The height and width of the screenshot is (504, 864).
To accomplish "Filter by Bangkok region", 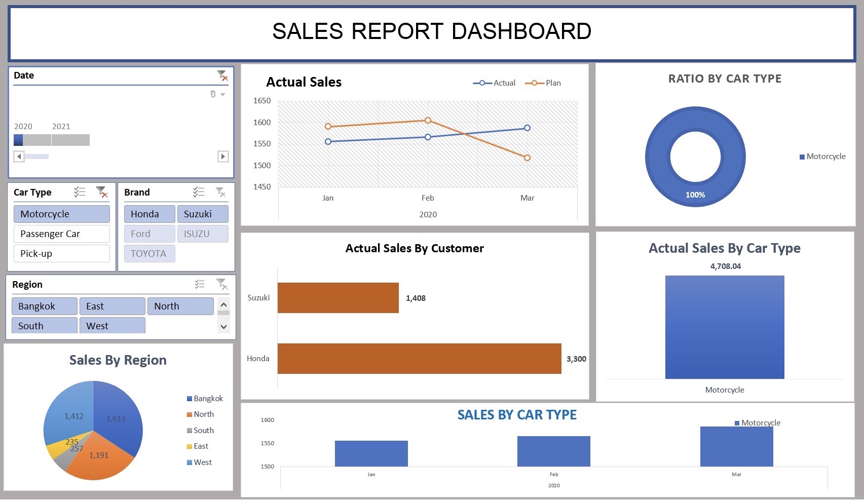I will (44, 306).
